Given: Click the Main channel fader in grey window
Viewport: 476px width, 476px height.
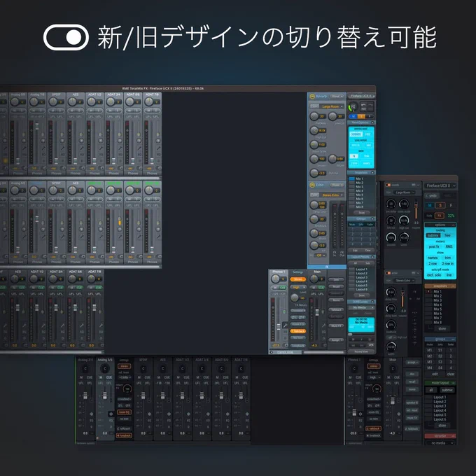Looking at the screenshot, I should point(317,313).
